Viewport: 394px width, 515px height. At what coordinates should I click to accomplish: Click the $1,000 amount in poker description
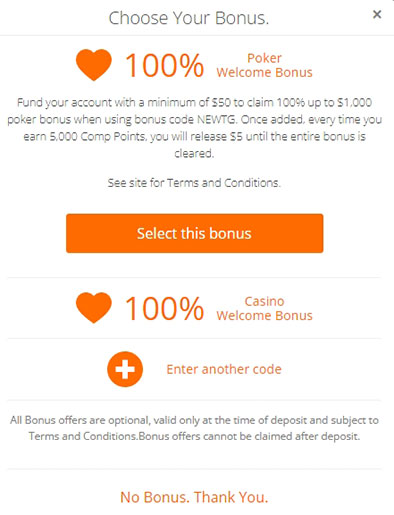click(354, 102)
